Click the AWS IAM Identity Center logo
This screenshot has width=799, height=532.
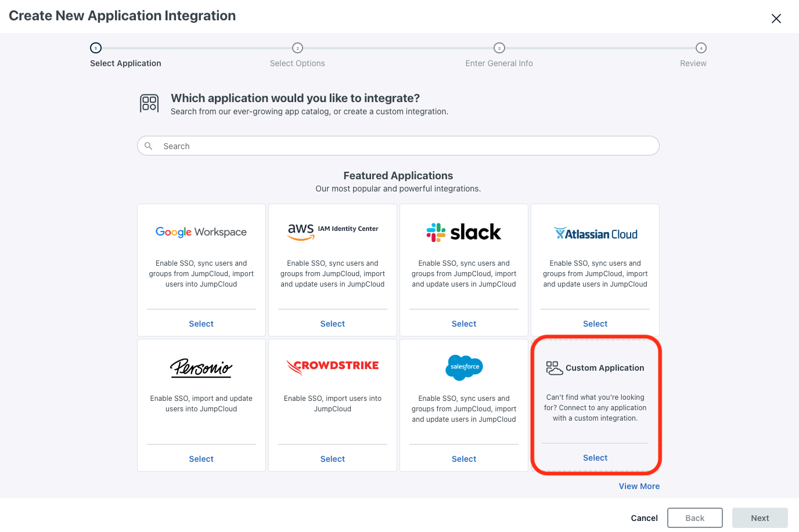pos(333,231)
